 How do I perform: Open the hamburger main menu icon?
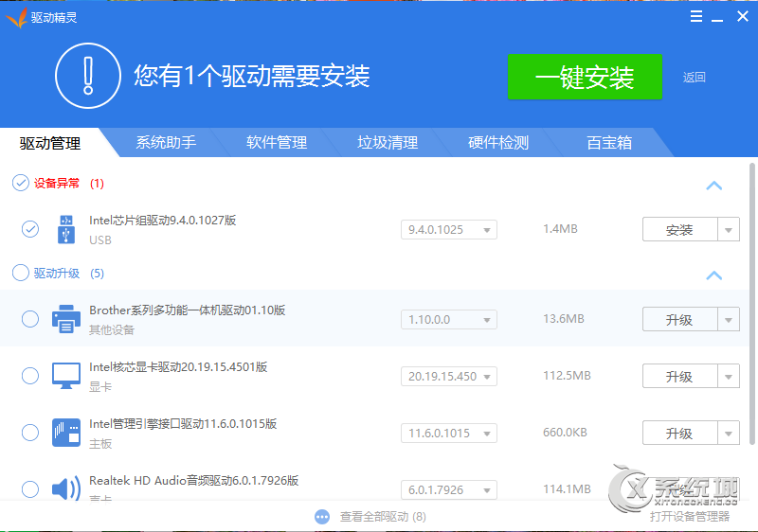[x=696, y=16]
